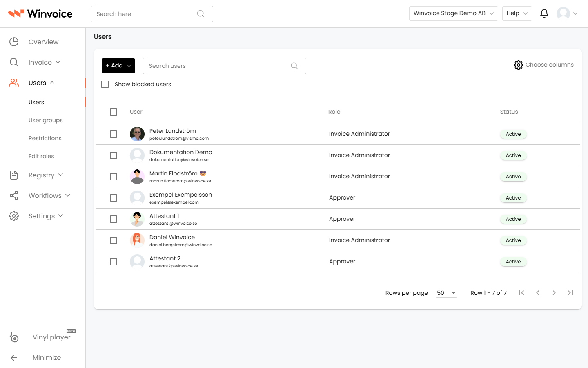The image size is (588, 368).
Task: Tick the checkbox for Martin Flodström
Action: pos(114,177)
